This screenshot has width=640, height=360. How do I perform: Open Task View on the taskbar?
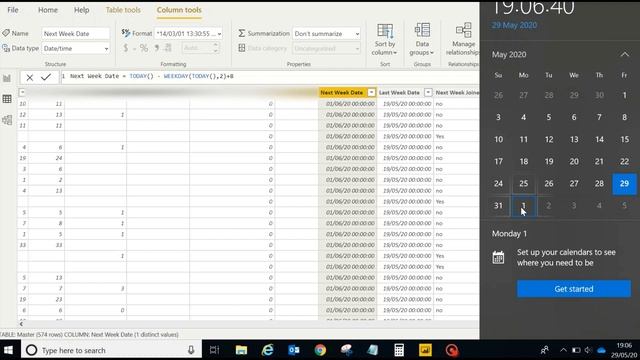point(214,350)
